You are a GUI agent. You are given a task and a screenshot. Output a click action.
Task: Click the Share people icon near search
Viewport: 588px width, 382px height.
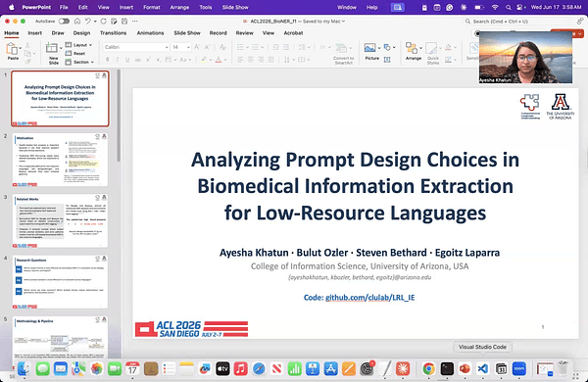(580, 22)
